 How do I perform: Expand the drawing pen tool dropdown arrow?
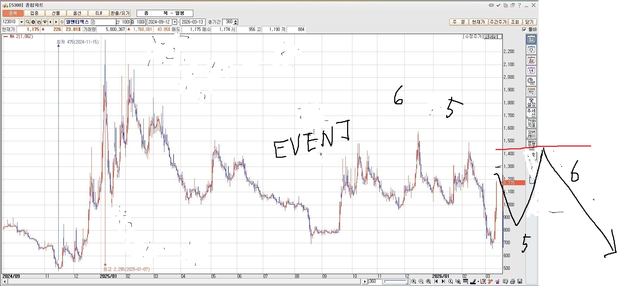click(478, 281)
